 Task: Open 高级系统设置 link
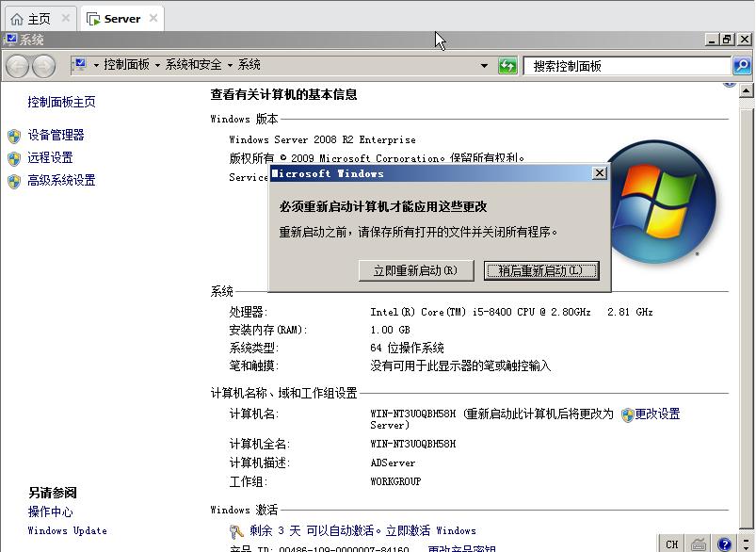(61, 181)
